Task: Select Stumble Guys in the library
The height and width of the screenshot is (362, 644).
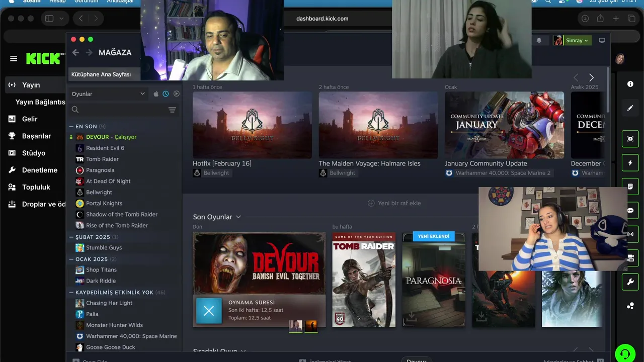Action: (104, 247)
